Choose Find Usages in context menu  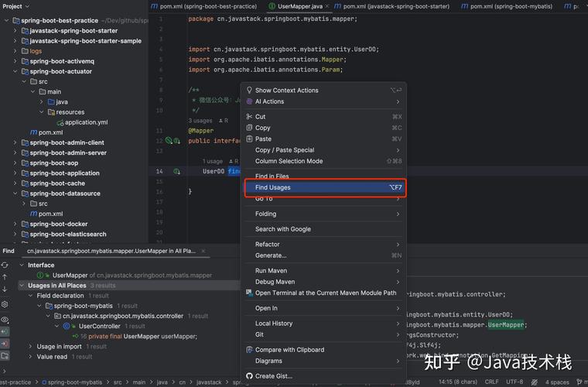[x=324, y=187]
